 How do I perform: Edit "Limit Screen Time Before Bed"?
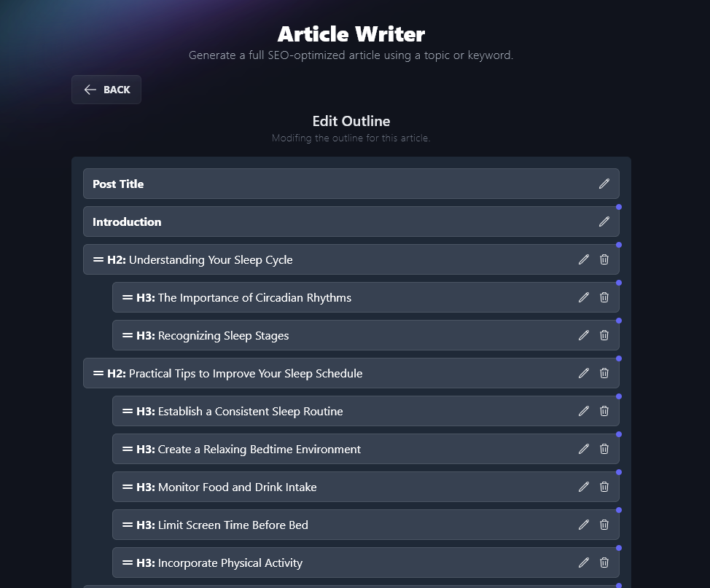(x=584, y=525)
